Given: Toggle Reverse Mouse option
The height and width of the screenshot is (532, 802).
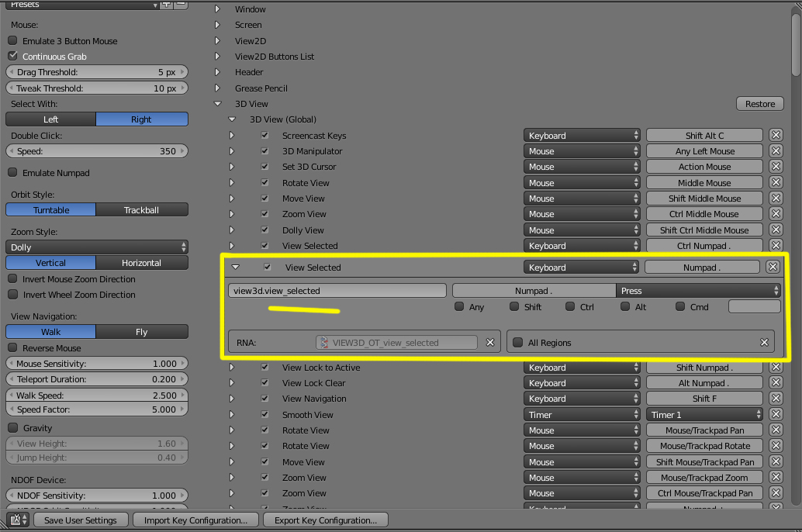Looking at the screenshot, I should (12, 348).
